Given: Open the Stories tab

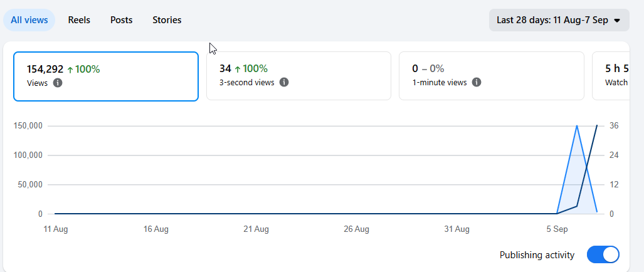Looking at the screenshot, I should 167,20.
